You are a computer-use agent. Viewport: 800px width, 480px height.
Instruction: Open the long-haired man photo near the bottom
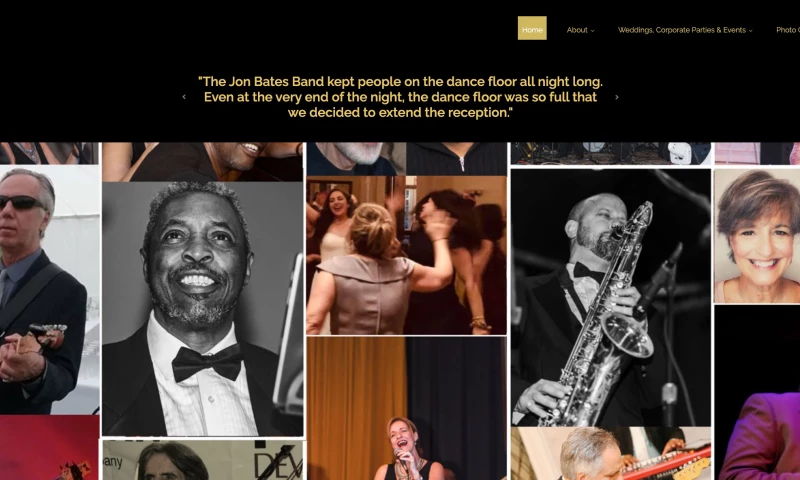[x=203, y=460]
